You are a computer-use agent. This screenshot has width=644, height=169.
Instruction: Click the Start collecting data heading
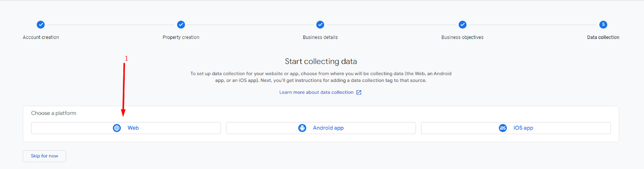(x=321, y=61)
